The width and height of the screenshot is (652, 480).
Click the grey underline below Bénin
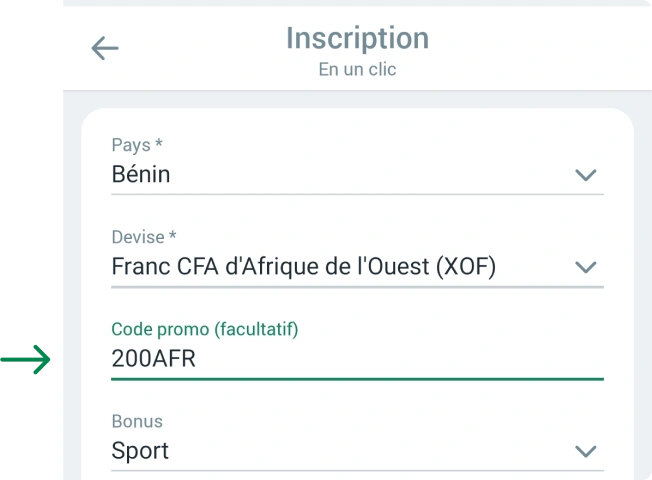[x=357, y=194]
